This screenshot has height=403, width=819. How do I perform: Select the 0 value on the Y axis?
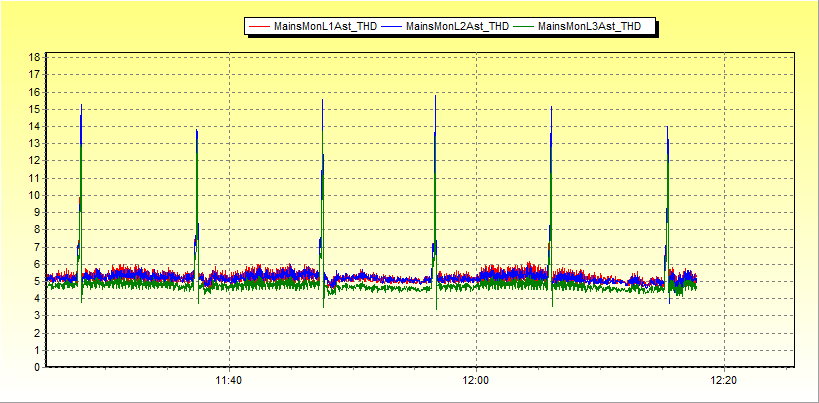coord(37,367)
